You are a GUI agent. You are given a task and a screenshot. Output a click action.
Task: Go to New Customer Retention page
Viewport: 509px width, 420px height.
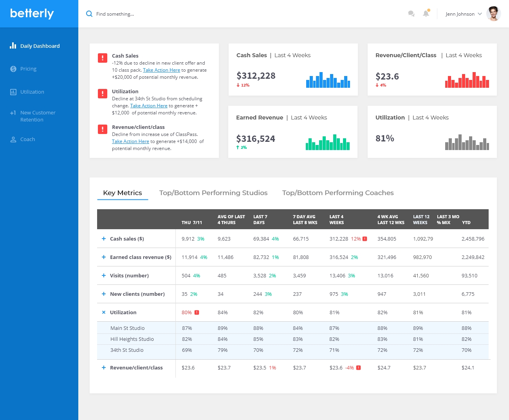38,116
